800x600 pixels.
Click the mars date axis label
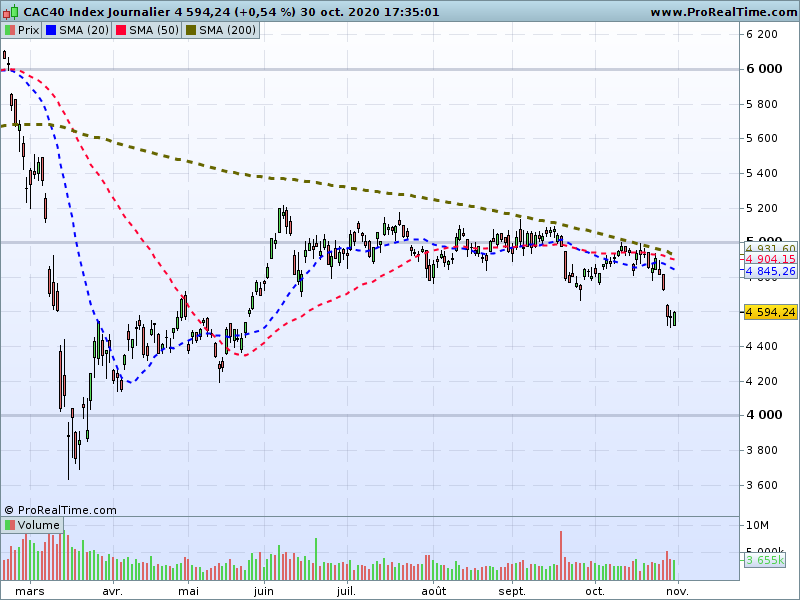[30, 591]
